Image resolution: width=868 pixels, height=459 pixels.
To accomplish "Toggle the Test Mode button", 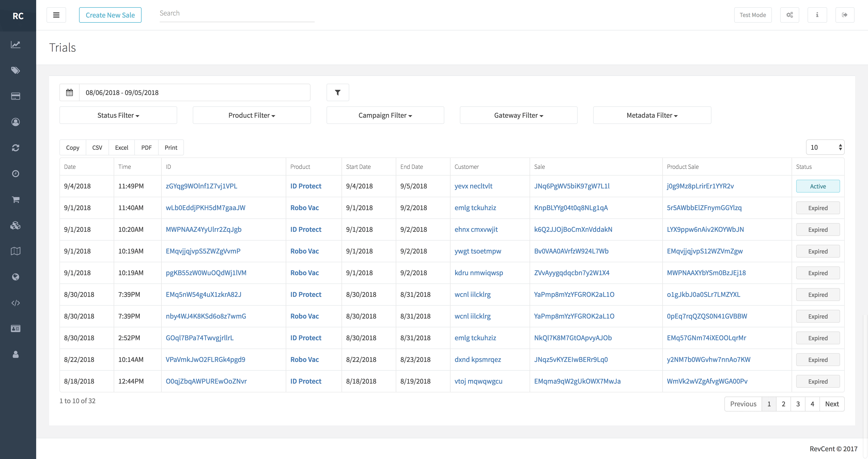I will tap(753, 15).
